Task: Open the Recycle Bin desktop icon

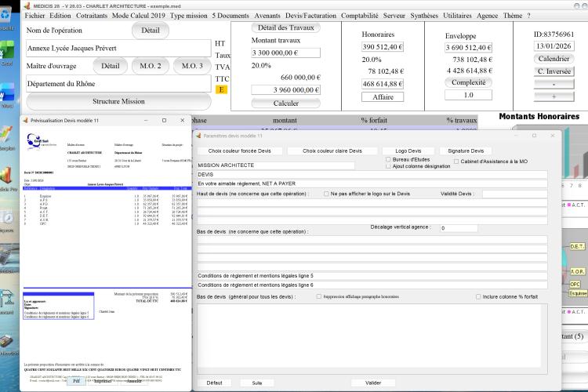Action: pos(6,16)
